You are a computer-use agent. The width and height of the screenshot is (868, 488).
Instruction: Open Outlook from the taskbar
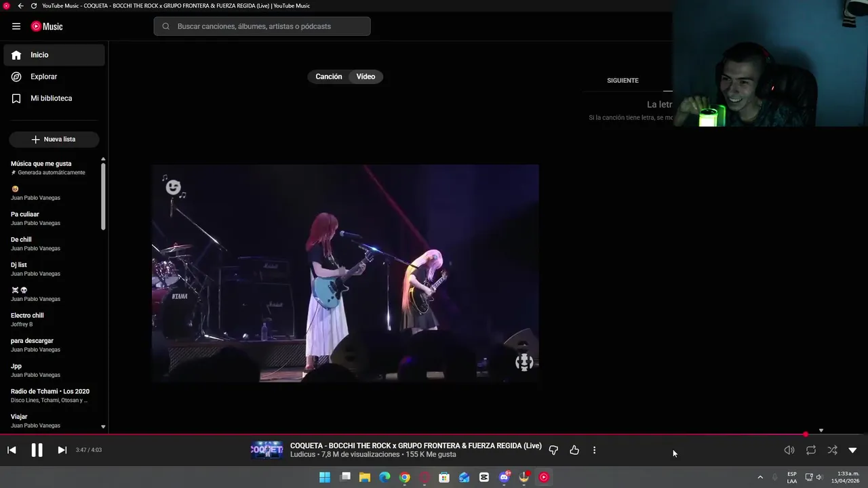(464, 477)
